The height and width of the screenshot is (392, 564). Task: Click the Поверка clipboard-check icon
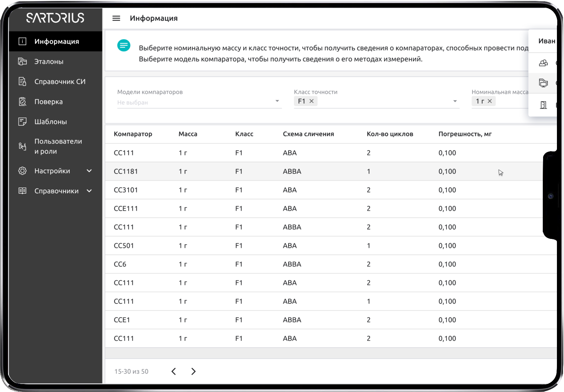click(22, 102)
